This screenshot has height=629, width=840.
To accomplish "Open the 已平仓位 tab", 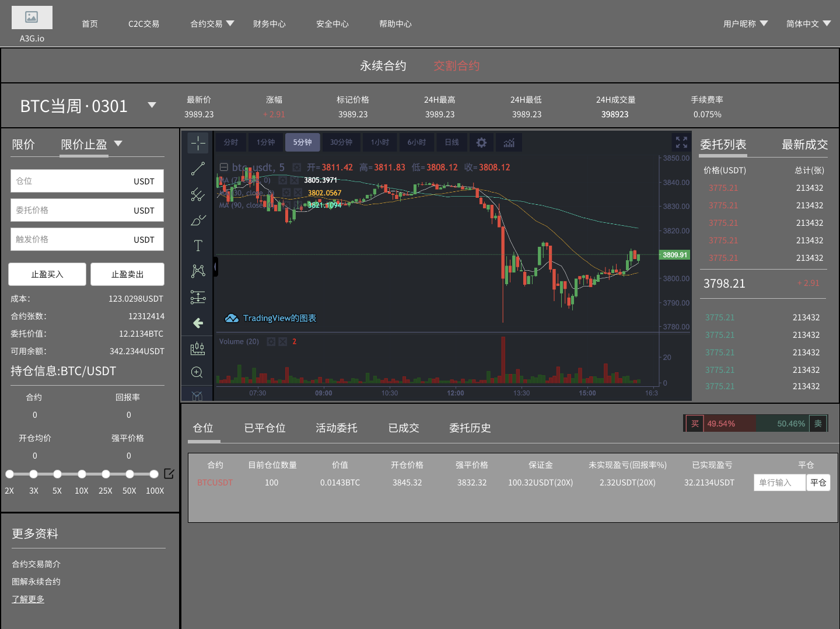I will [265, 428].
